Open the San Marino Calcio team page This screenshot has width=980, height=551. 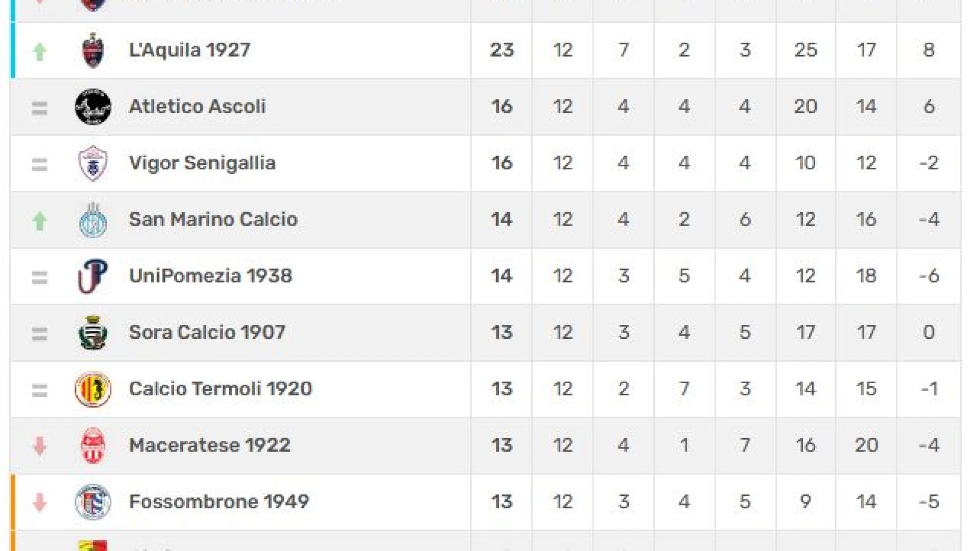click(x=213, y=219)
